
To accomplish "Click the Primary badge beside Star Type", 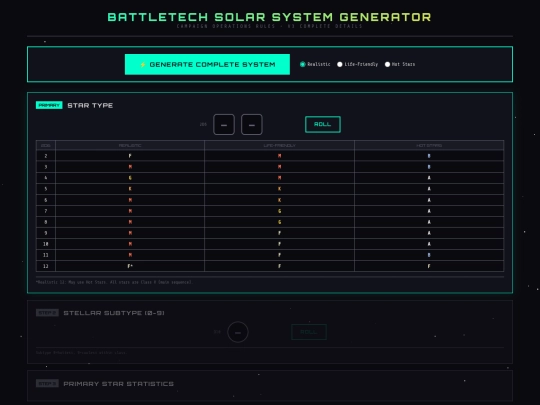I will (49, 105).
